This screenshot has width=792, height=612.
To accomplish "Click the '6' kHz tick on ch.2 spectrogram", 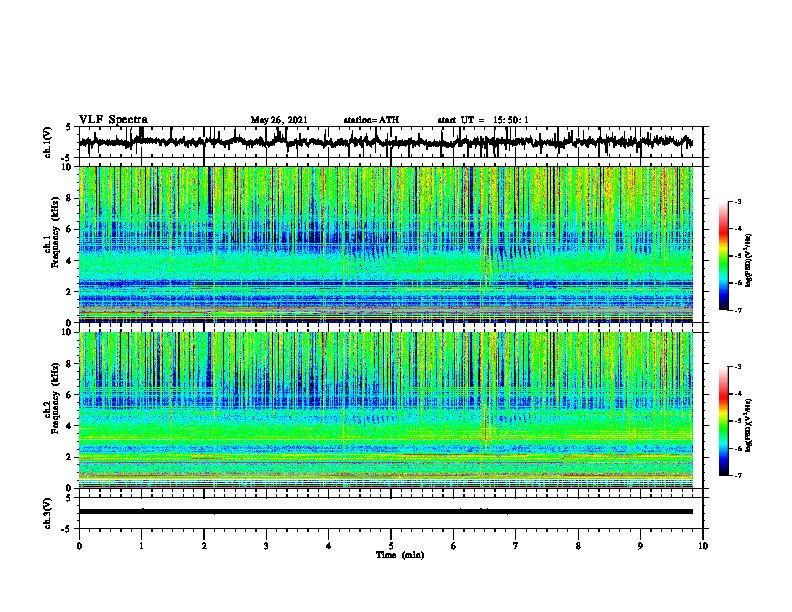I will 71,395.
